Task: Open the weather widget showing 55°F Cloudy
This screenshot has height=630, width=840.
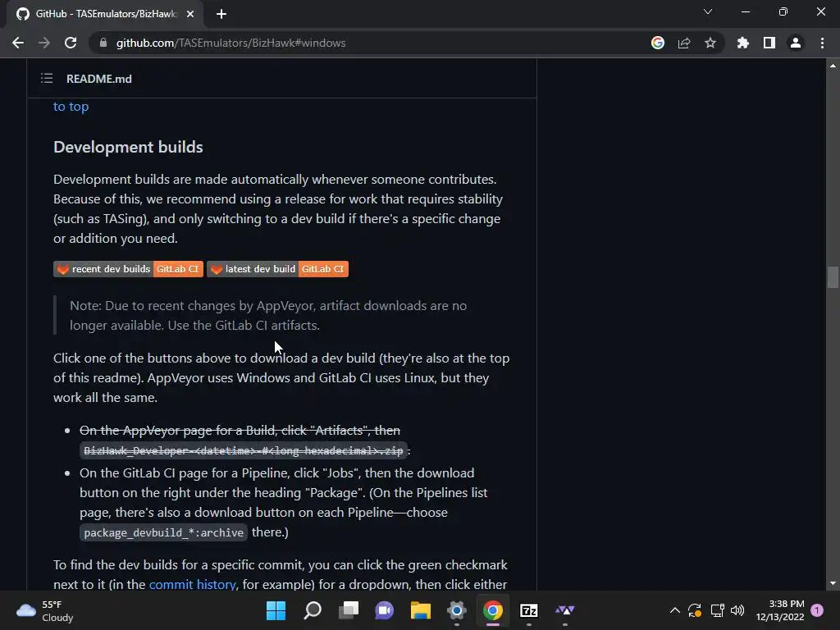Action: (x=45, y=610)
